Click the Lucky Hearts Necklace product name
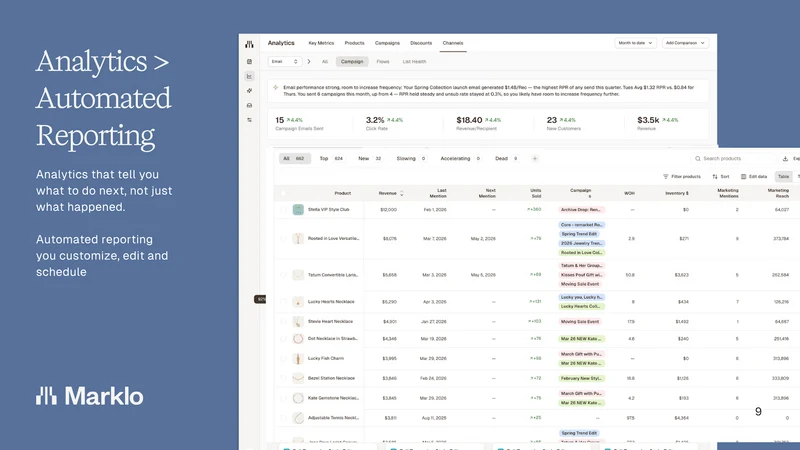This screenshot has height=450, width=800. [x=331, y=302]
